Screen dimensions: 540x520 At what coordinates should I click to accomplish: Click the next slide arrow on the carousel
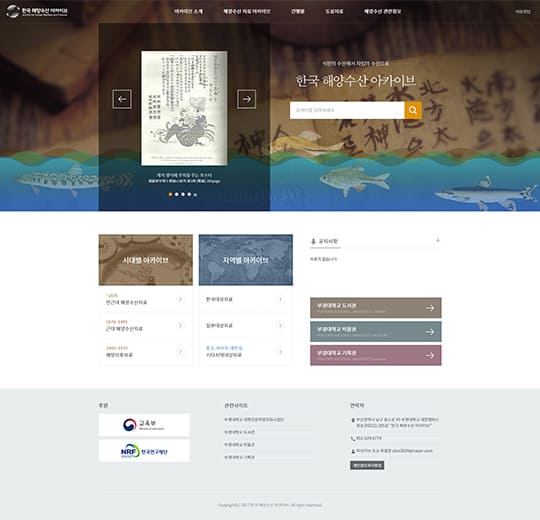coord(246,99)
